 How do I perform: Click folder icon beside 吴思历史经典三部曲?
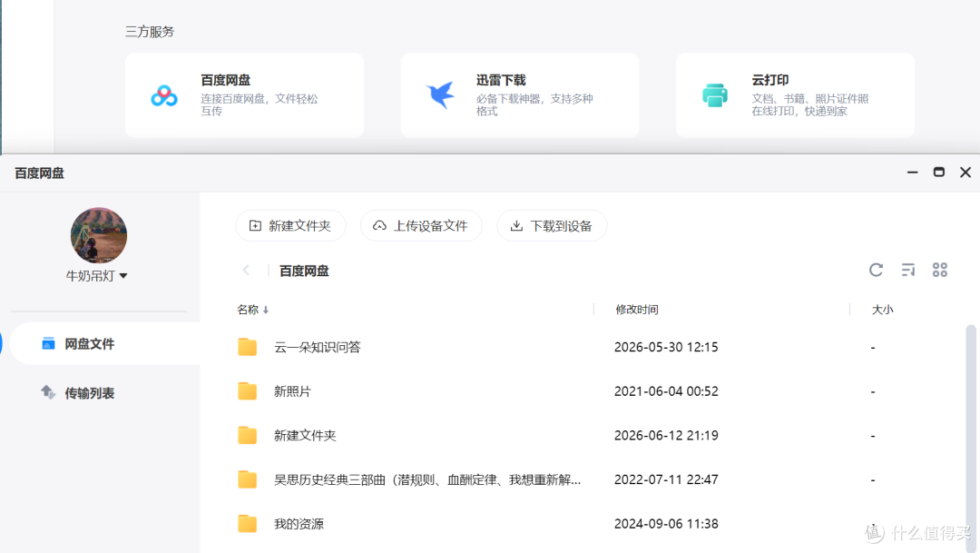[x=248, y=479]
